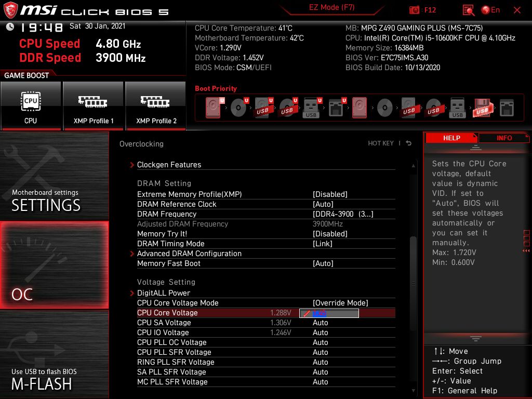
Task: Open M-FLASH BIOS flashing section
Action: 54,354
